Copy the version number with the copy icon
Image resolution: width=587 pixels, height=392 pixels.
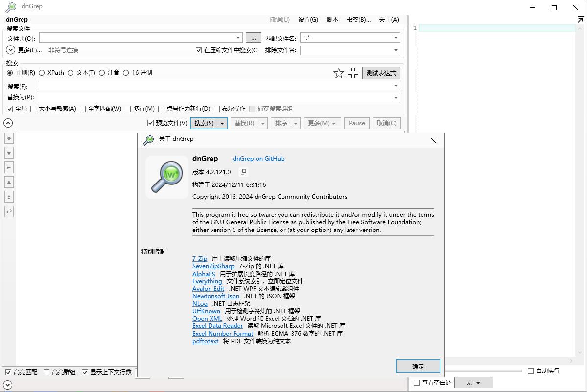tap(243, 172)
